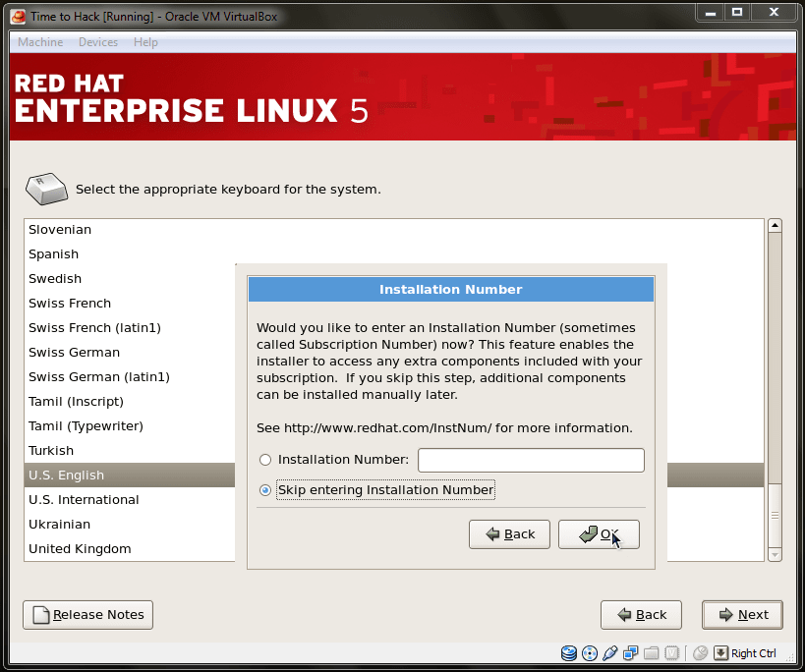Click the keyboard capture arrow icon
Image resolution: width=805 pixels, height=672 pixels.
pos(720,653)
